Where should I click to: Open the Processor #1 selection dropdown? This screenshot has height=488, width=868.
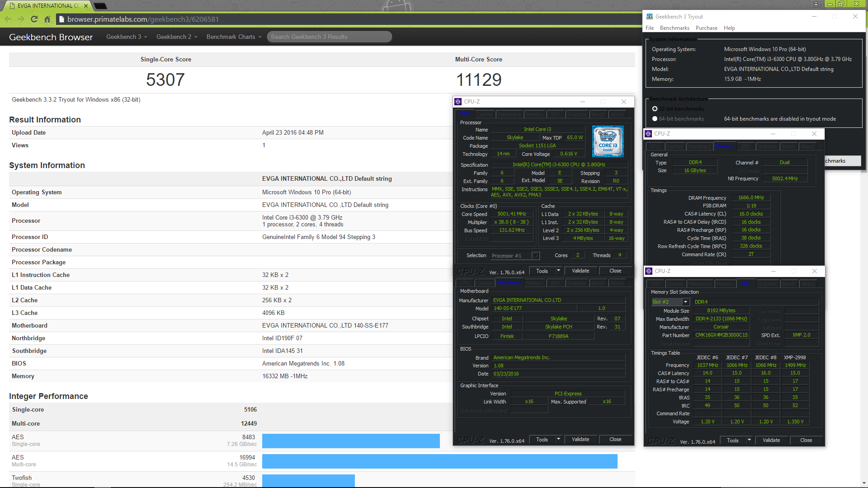[x=536, y=256]
